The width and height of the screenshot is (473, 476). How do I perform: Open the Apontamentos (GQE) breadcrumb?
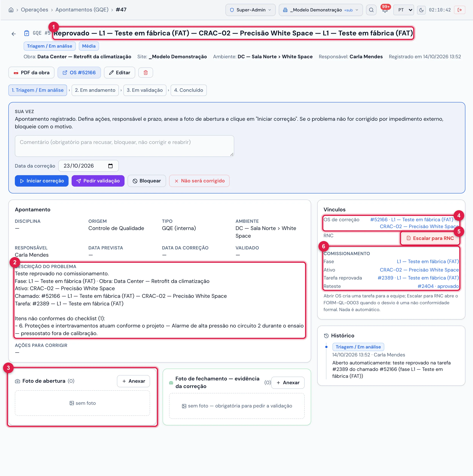[82, 10]
